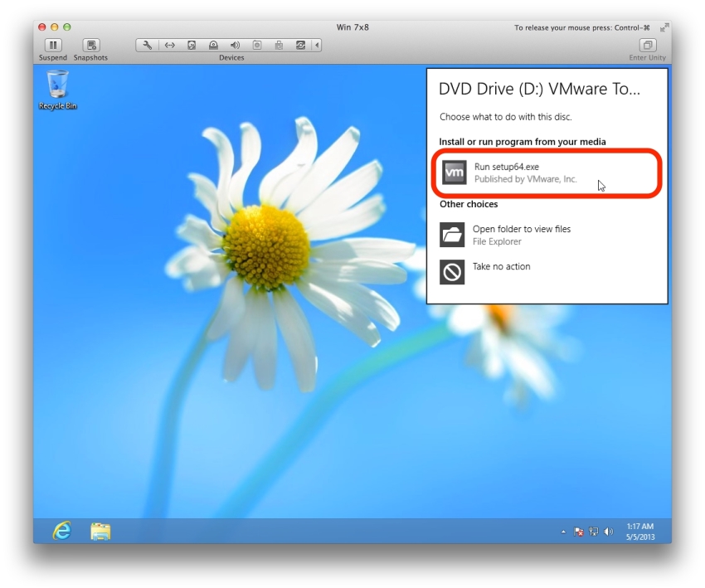Open folder to view files
Image resolution: width=705 pixels, height=588 pixels.
pyautogui.click(x=521, y=235)
